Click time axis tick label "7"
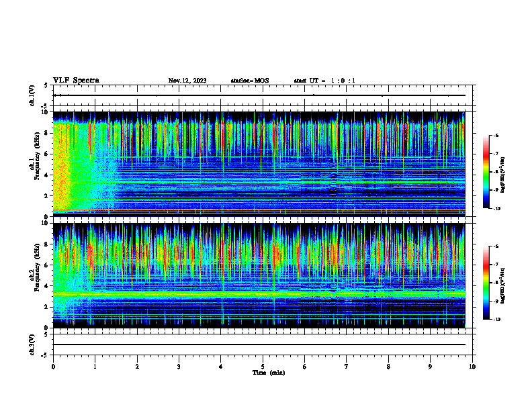Viewport: 532px width, 411px height. (x=347, y=367)
